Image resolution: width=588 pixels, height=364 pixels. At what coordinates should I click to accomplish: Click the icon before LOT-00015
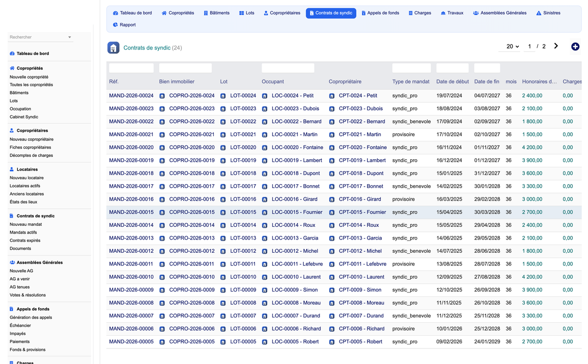pyautogui.click(x=223, y=213)
